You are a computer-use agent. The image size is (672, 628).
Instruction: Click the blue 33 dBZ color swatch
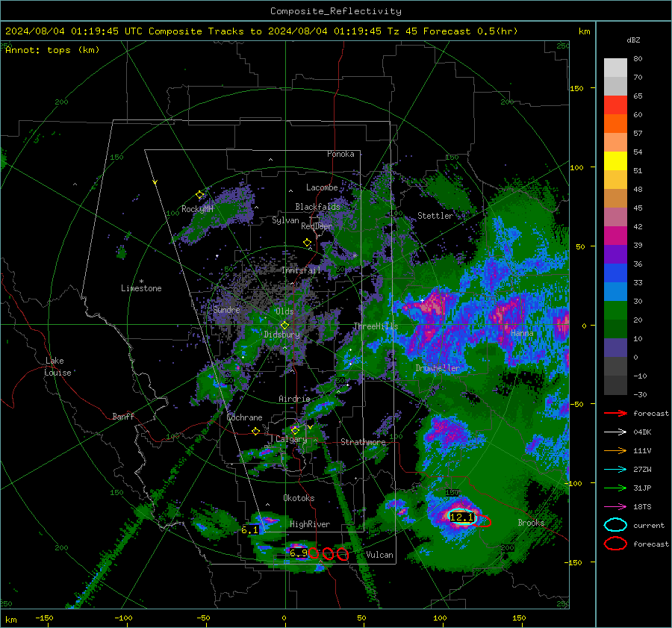point(615,273)
